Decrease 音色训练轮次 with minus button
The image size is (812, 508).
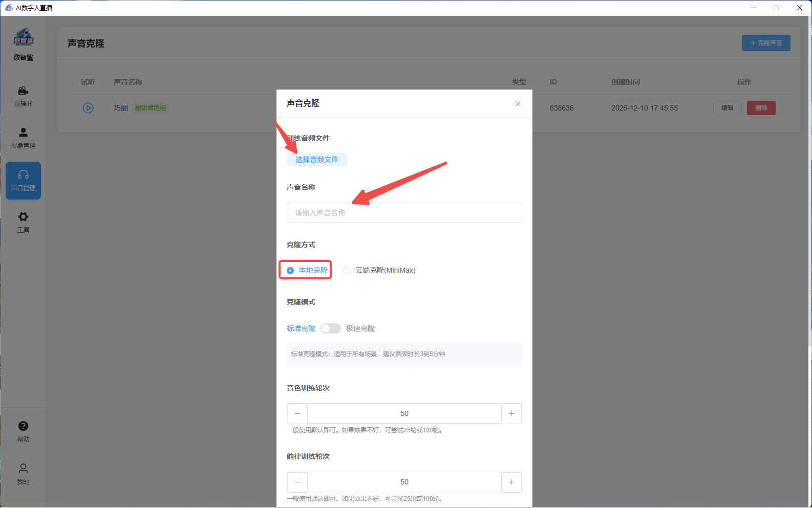click(297, 413)
